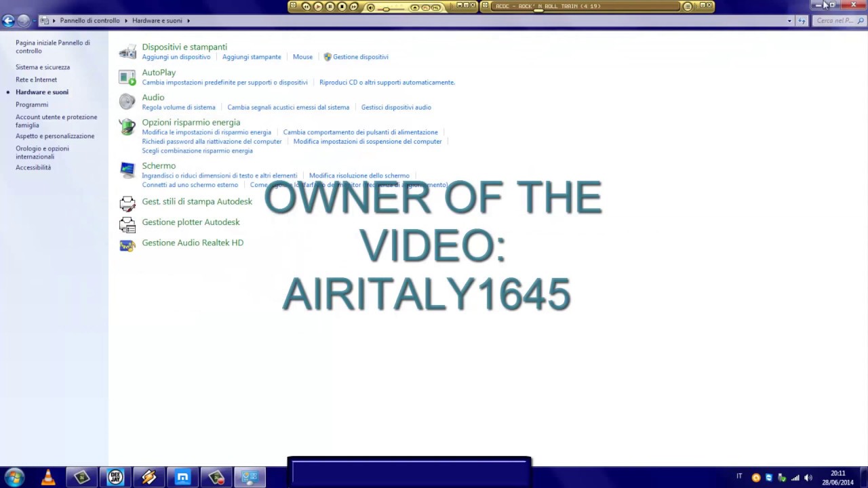Viewport: 868px width, 488px height.
Task: Click the Mouse link
Action: 302,57
